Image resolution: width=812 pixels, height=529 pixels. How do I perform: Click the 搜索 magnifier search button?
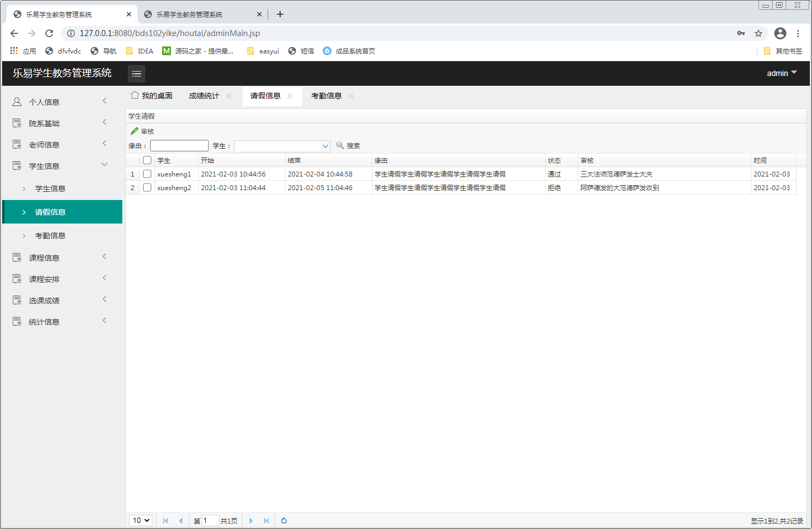coord(348,145)
